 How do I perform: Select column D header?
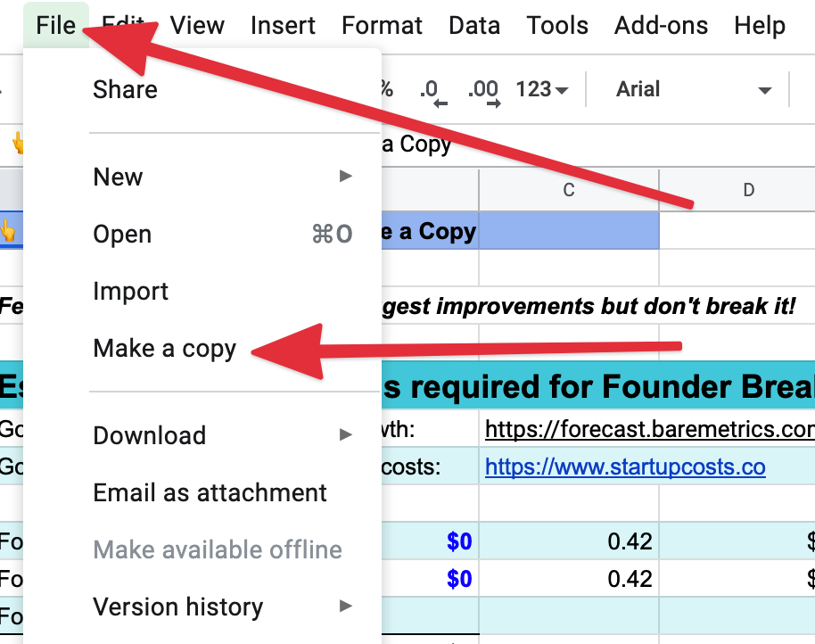(748, 189)
